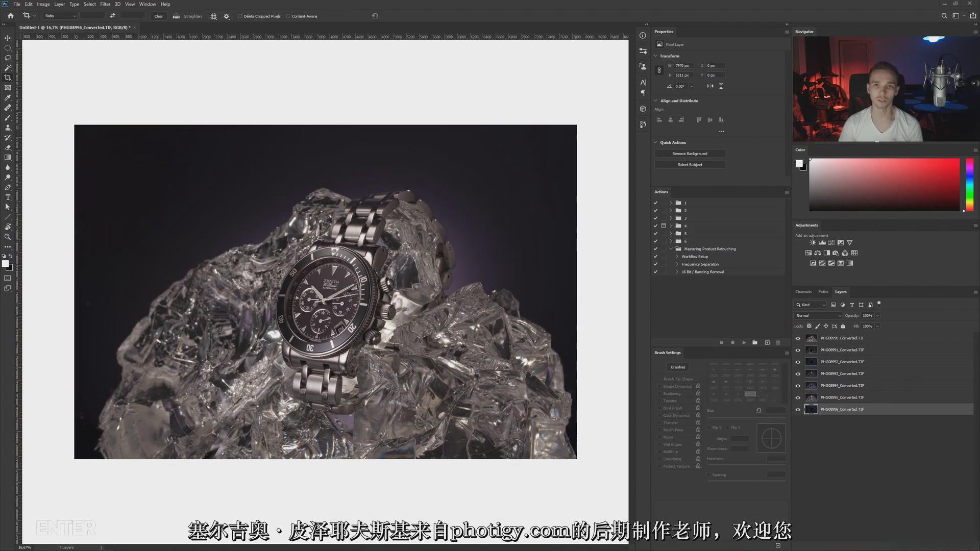Click the Select Subject button
Image resolution: width=980 pixels, height=551 pixels.
pyautogui.click(x=690, y=165)
